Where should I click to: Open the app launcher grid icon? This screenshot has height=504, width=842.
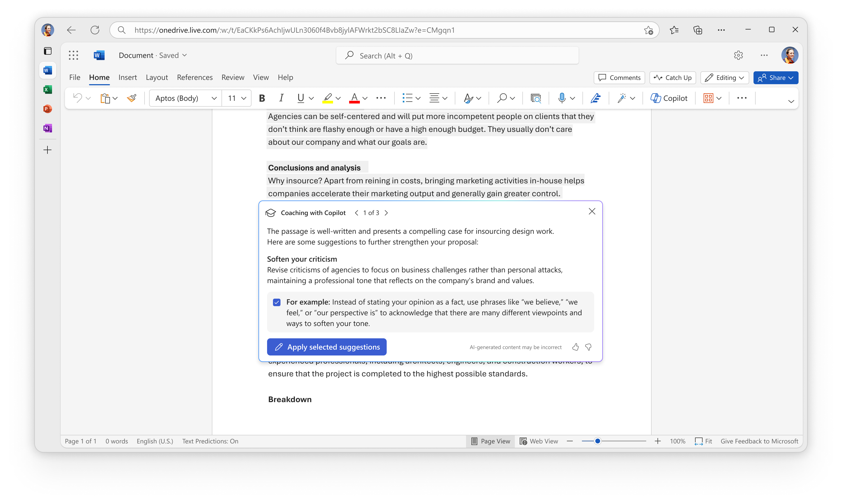(73, 55)
